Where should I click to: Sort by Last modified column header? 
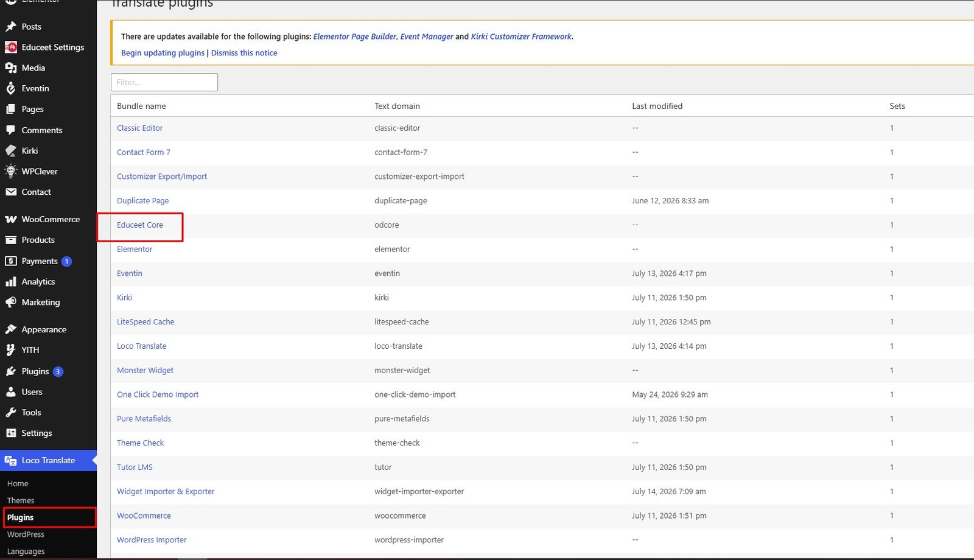pyautogui.click(x=657, y=106)
